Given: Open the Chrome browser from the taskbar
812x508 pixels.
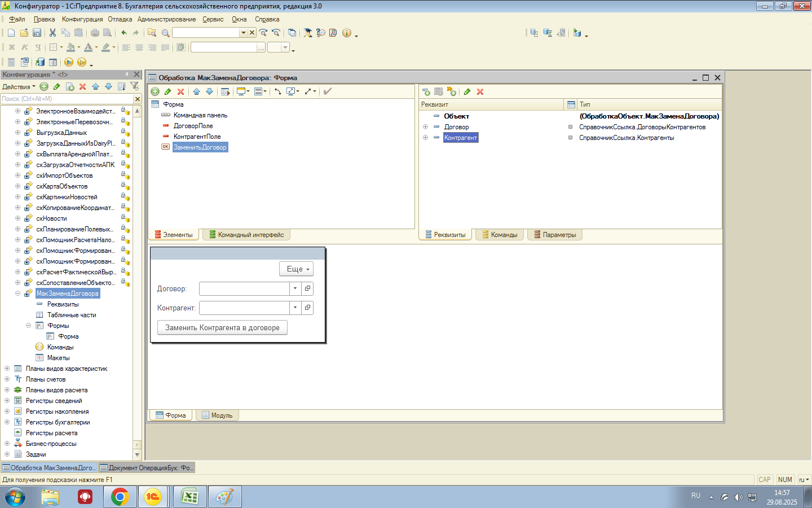Looking at the screenshot, I should point(120,497).
